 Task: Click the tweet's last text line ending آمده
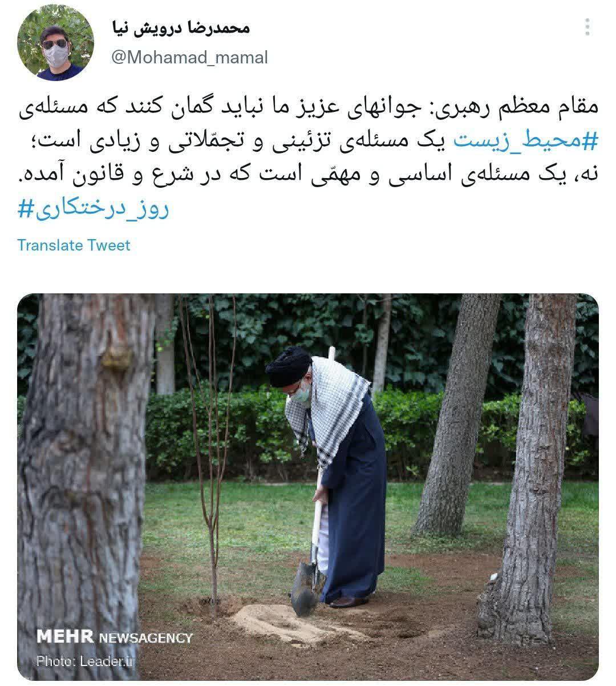click(308, 175)
